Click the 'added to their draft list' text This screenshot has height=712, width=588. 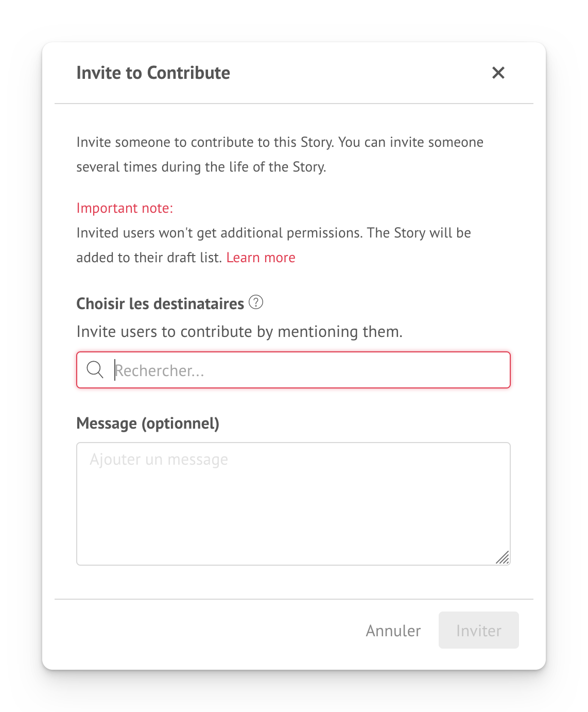tap(149, 258)
